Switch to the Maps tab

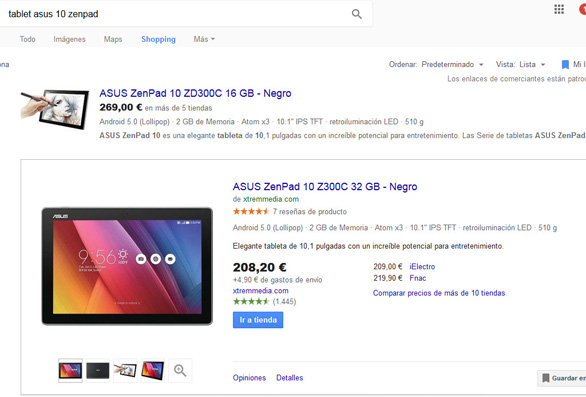pyautogui.click(x=113, y=39)
